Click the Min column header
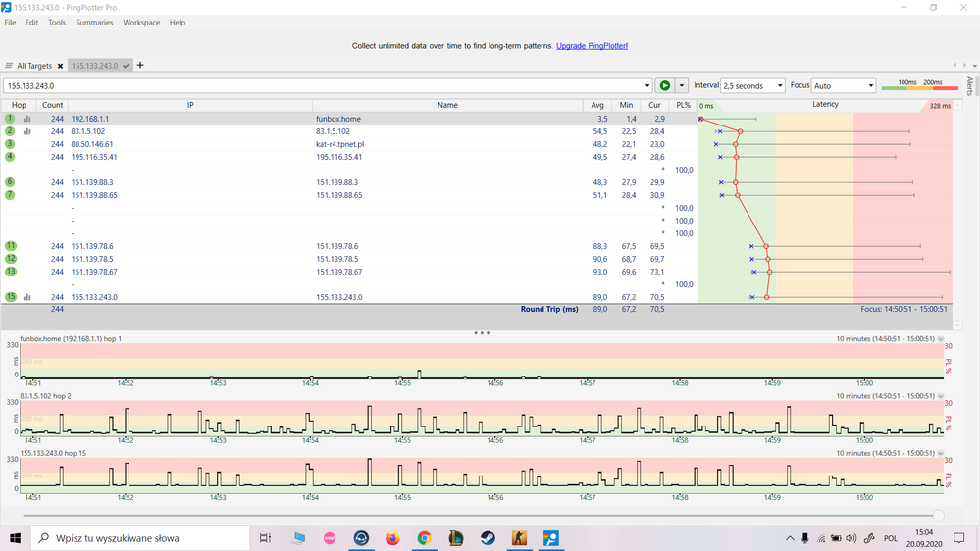 pos(626,105)
